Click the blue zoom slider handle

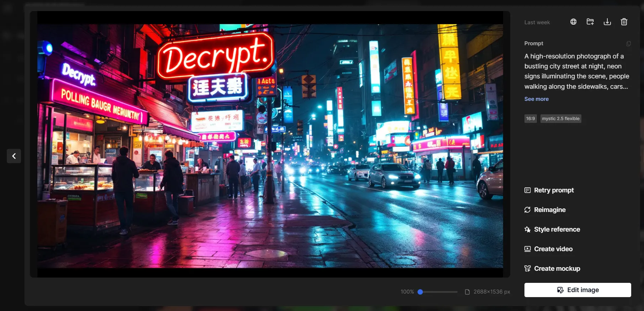pyautogui.click(x=420, y=292)
